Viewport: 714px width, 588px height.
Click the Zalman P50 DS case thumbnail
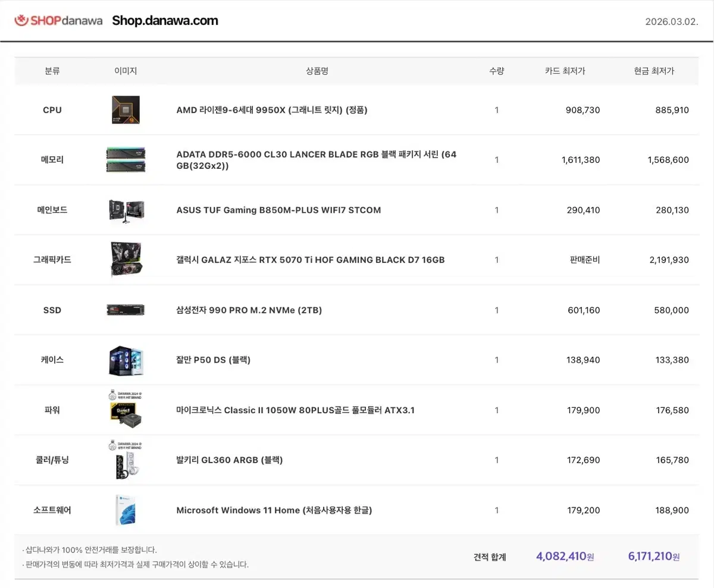coord(126,360)
